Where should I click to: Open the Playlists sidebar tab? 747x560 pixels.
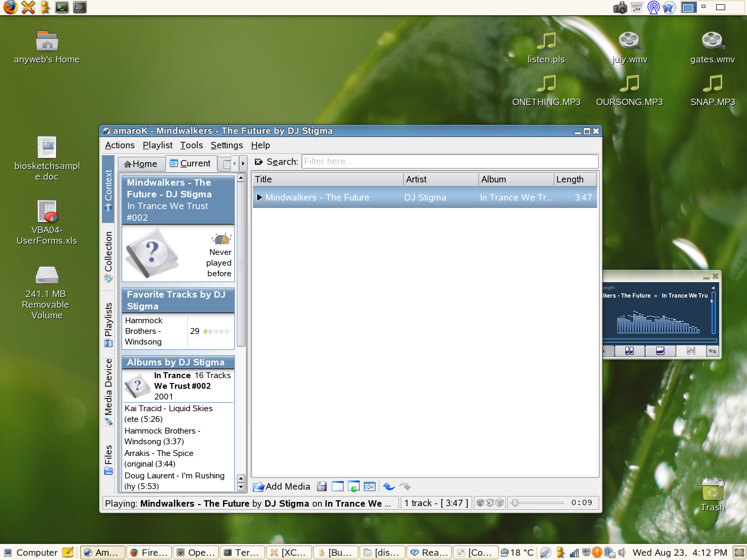pos(108,324)
